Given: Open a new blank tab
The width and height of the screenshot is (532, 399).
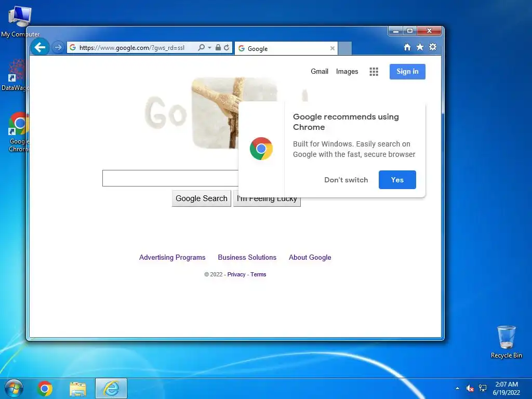Looking at the screenshot, I should [345, 48].
